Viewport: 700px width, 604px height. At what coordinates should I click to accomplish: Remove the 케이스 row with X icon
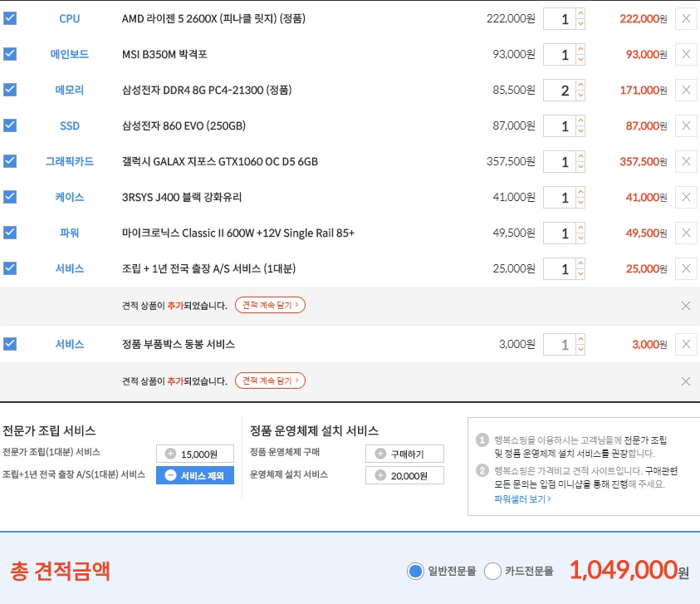coord(686,198)
